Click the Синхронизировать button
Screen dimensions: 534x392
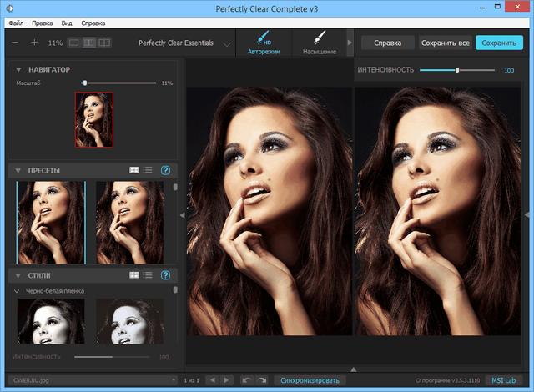tap(310, 379)
